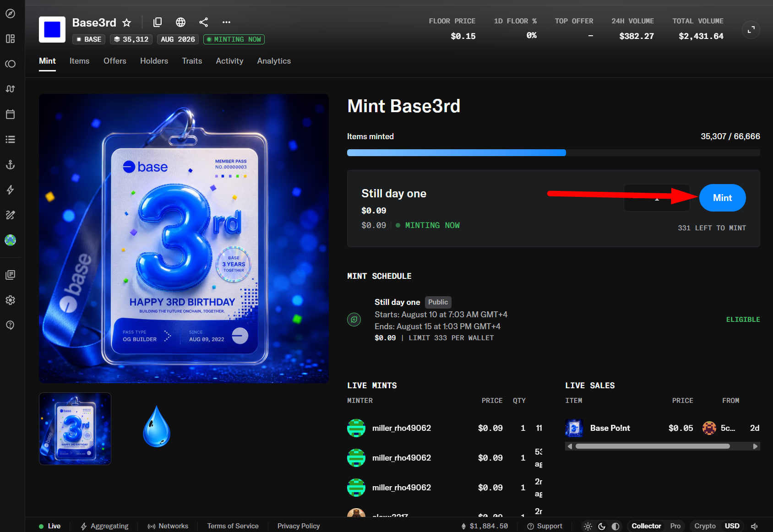
Task: Open the profile avatar in sidebar
Action: click(10, 240)
